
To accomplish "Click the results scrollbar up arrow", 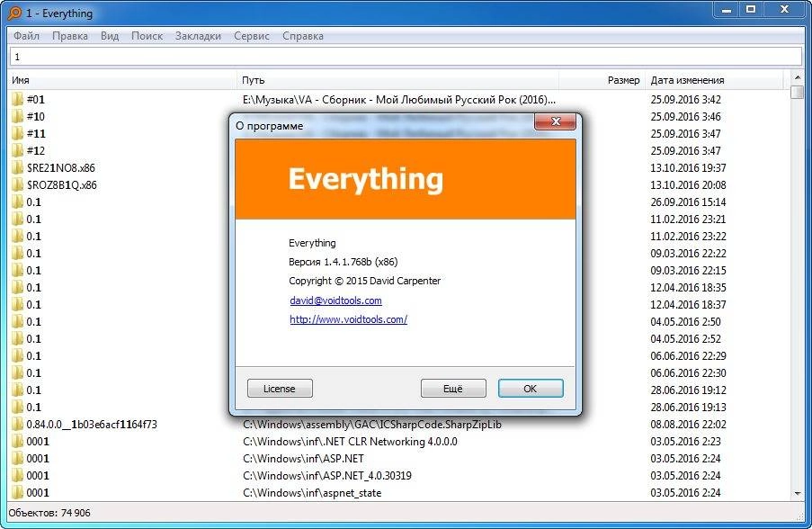I will click(x=798, y=77).
